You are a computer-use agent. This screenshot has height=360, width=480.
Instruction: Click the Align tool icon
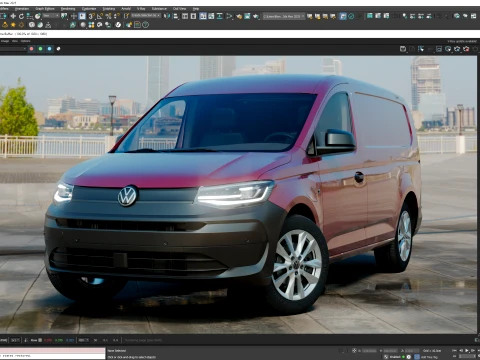click(175, 16)
